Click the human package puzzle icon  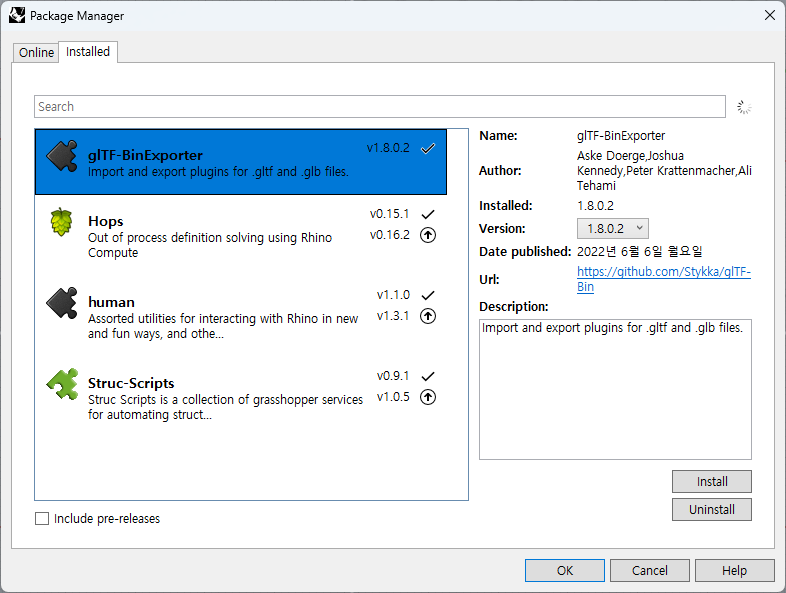(x=62, y=303)
